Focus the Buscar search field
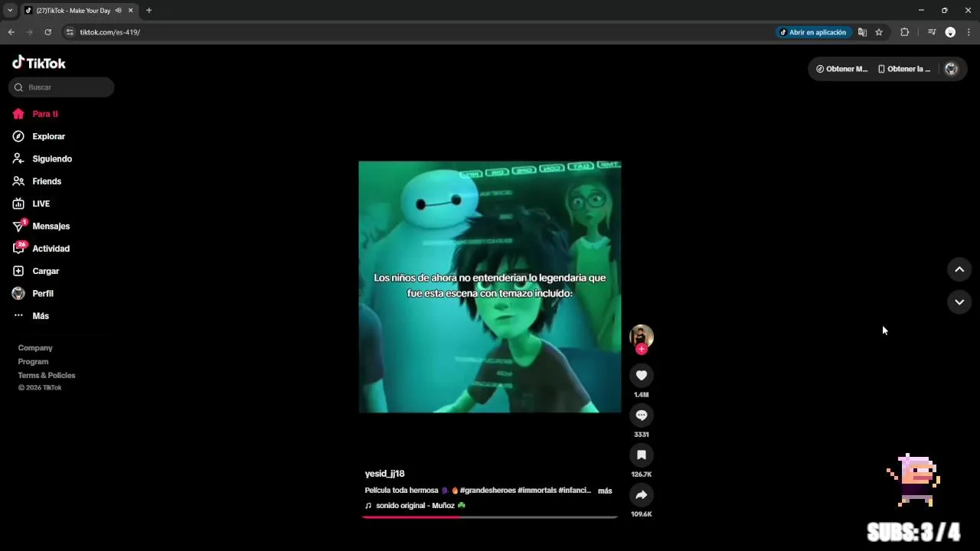Image resolution: width=980 pixels, height=551 pixels. pyautogui.click(x=61, y=87)
